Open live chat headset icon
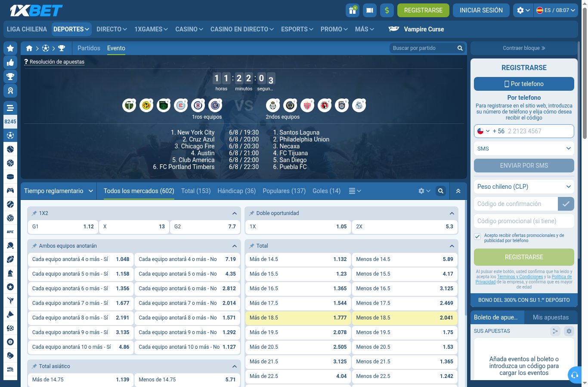 (575, 375)
